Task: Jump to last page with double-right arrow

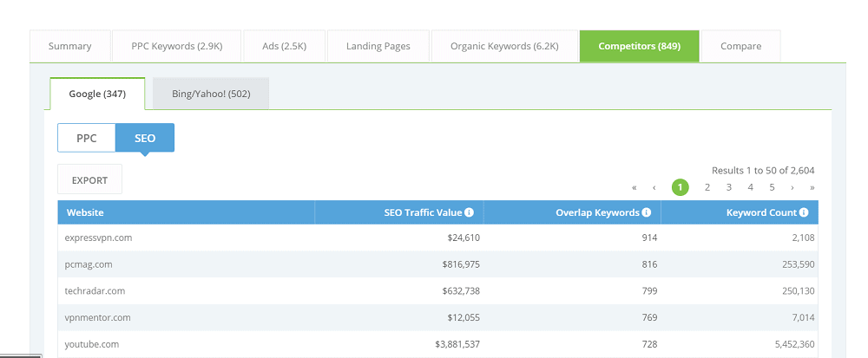Action: (x=812, y=188)
